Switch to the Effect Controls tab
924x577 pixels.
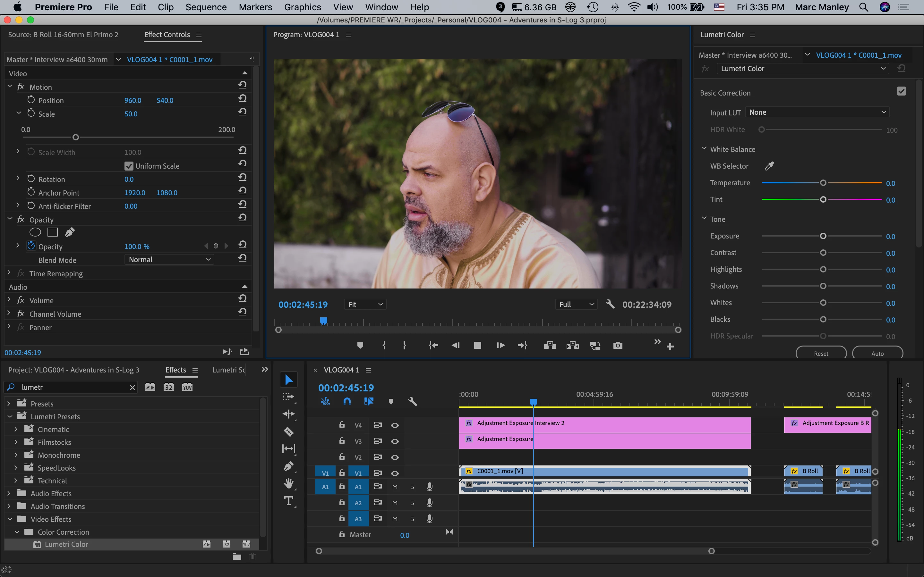pos(167,35)
